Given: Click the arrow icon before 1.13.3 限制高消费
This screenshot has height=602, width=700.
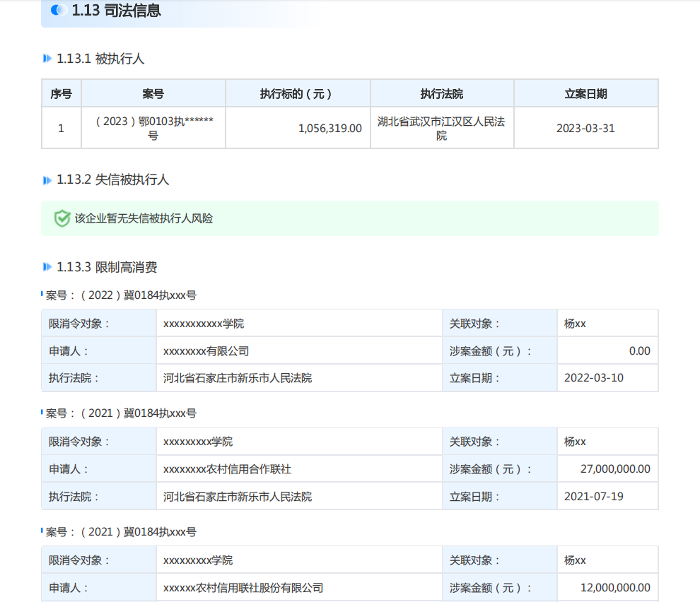Looking at the screenshot, I should (x=47, y=267).
